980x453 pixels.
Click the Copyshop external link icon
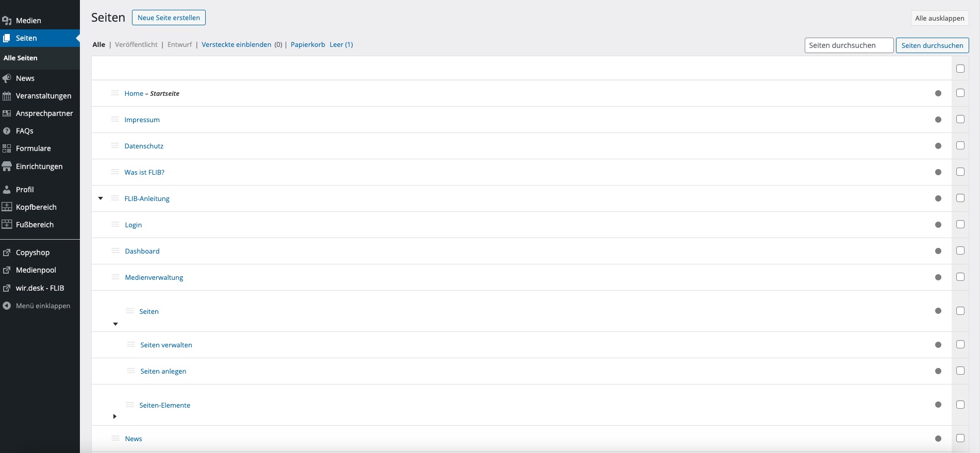[7, 253]
